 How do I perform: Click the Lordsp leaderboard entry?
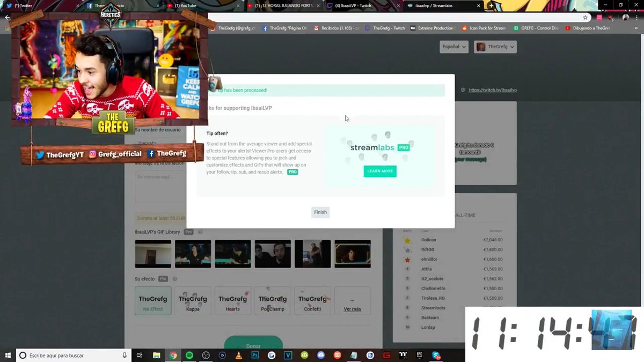point(428,327)
